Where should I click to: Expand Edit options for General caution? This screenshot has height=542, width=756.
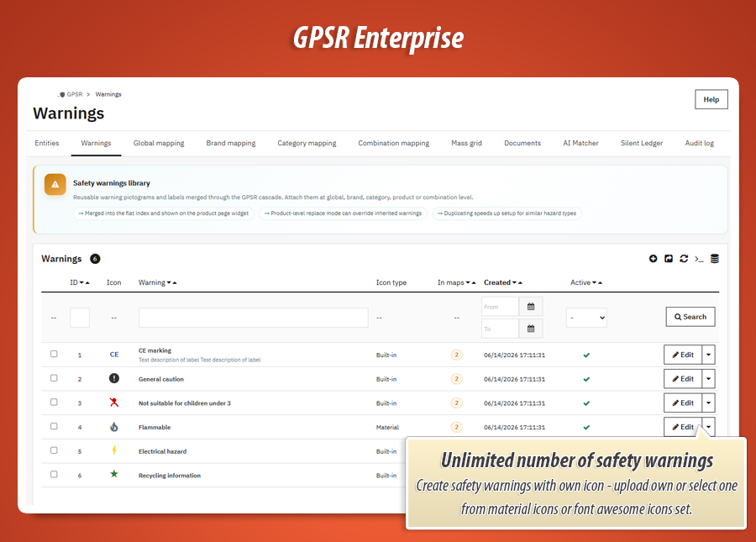(708, 379)
